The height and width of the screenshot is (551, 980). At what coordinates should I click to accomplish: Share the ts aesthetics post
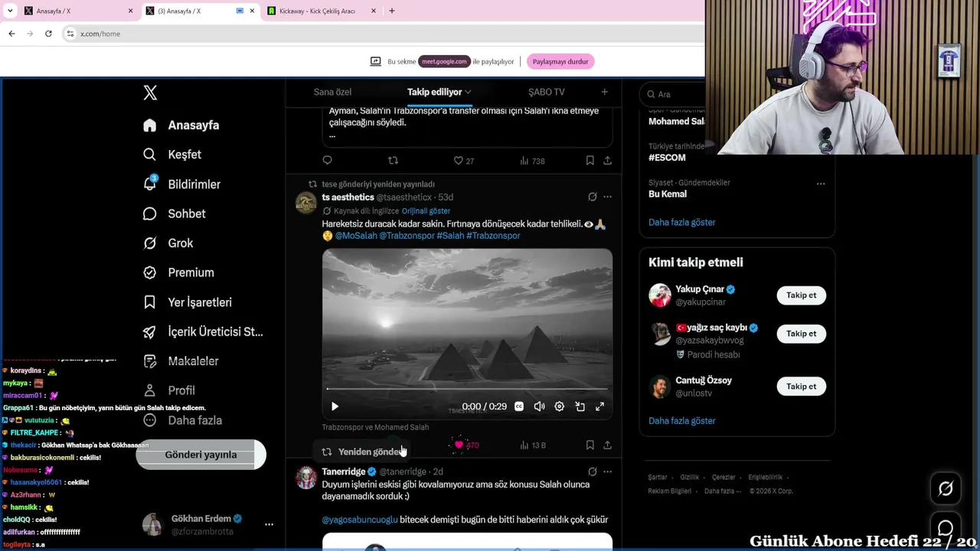[x=607, y=445]
